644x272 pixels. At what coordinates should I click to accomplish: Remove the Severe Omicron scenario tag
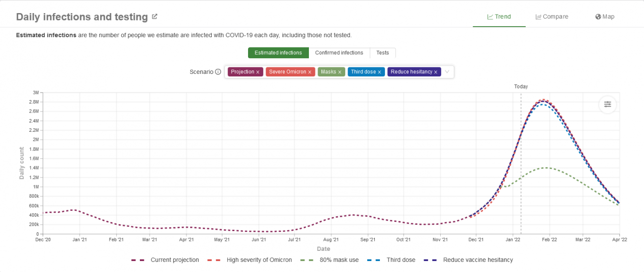pyautogui.click(x=310, y=72)
